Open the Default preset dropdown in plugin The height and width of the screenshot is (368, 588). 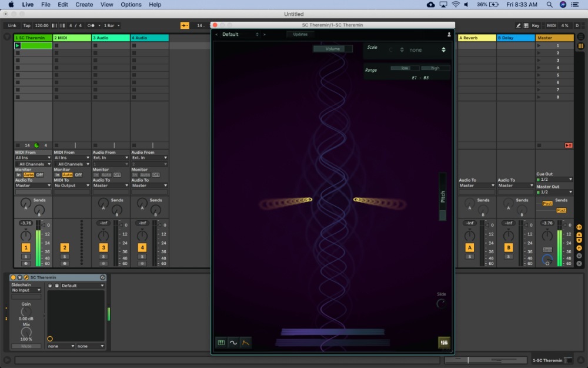[240, 35]
